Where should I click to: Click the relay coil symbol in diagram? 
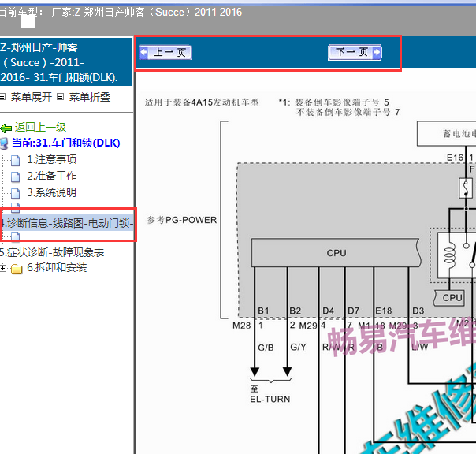coord(449,255)
